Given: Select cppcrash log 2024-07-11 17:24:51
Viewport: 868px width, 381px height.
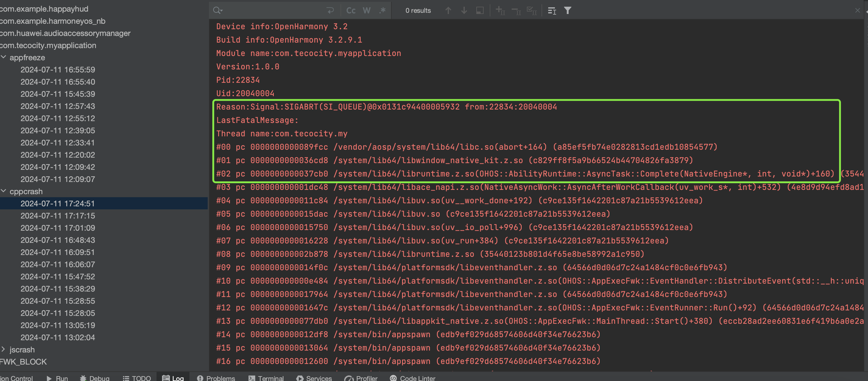Looking at the screenshot, I should [58, 203].
